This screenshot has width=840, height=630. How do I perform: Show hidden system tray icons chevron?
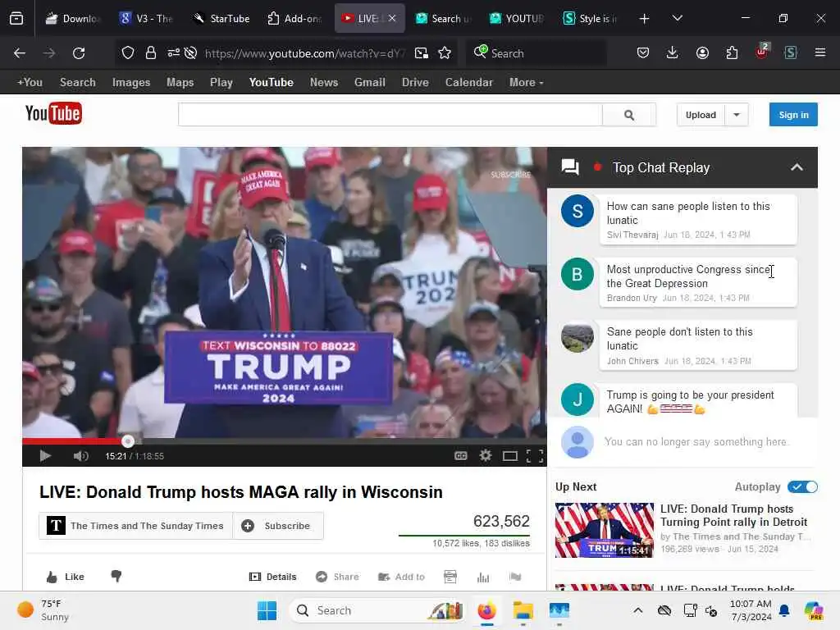637,610
